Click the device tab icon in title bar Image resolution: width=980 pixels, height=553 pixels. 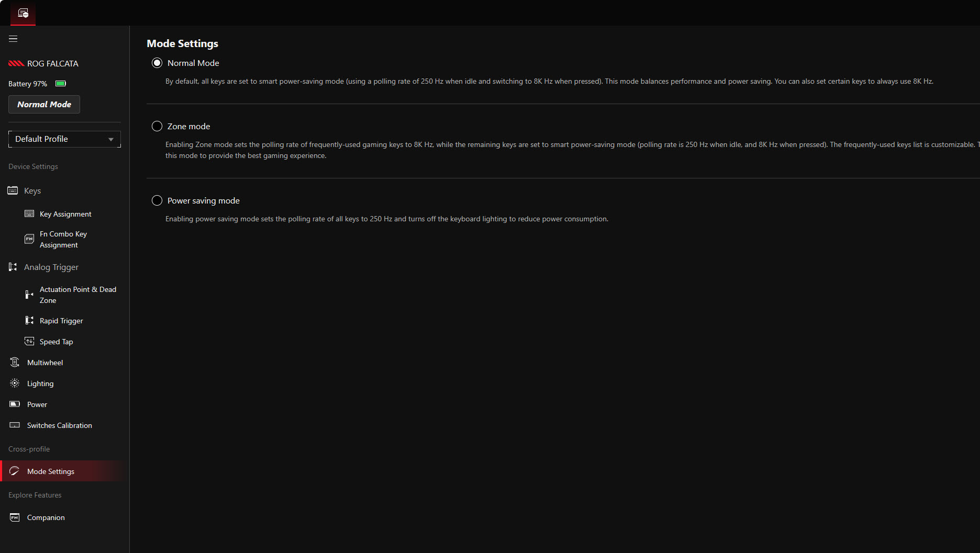pyautogui.click(x=23, y=13)
